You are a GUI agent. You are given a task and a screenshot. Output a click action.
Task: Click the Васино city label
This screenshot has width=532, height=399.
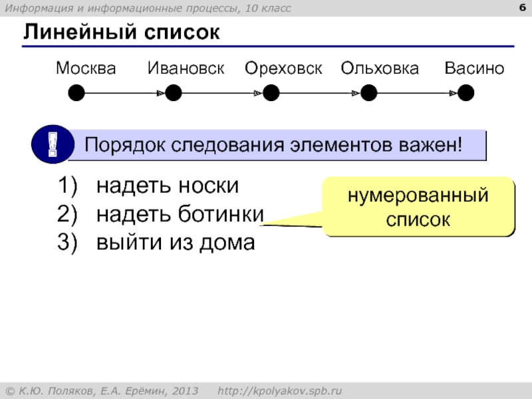point(474,68)
